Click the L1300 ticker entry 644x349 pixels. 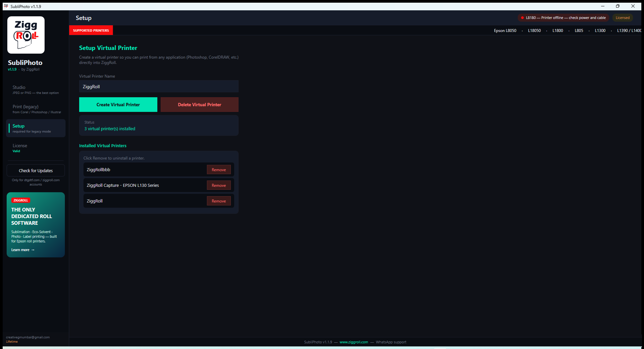pyautogui.click(x=600, y=31)
